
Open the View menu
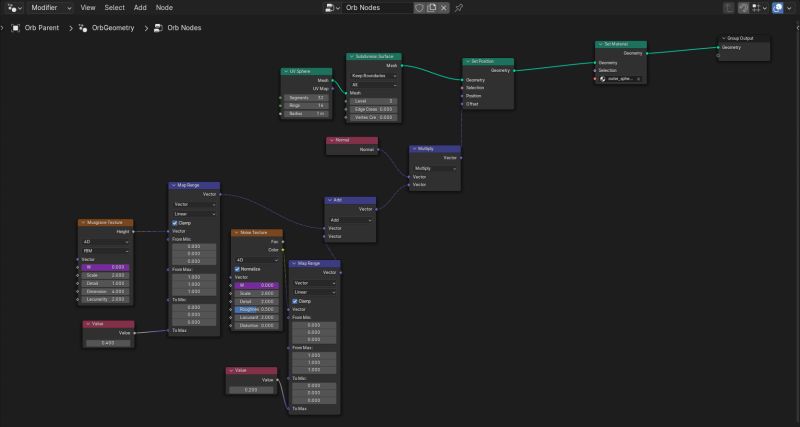(88, 8)
